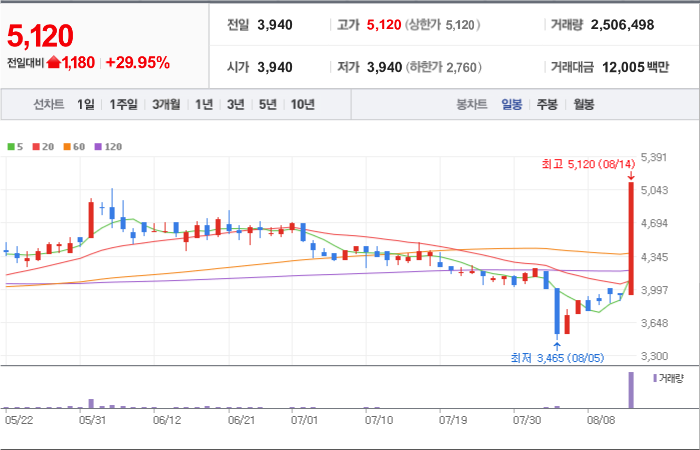Click the 07/19 date axis label

pyautogui.click(x=453, y=420)
